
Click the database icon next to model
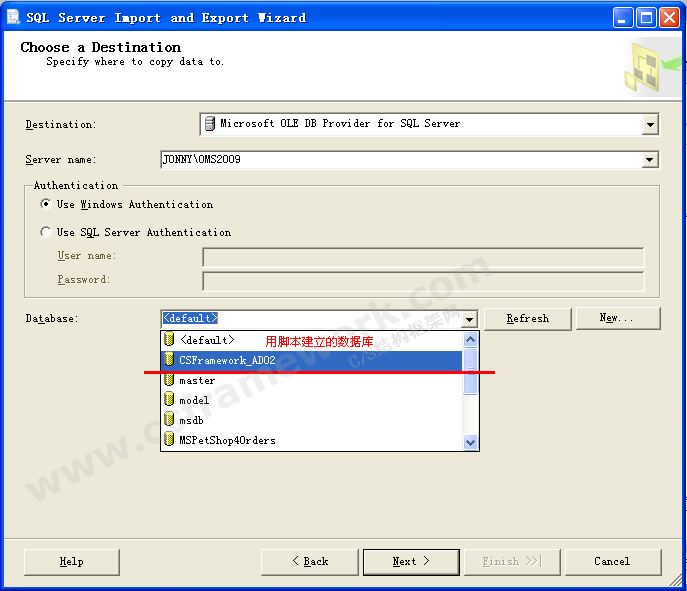[169, 400]
